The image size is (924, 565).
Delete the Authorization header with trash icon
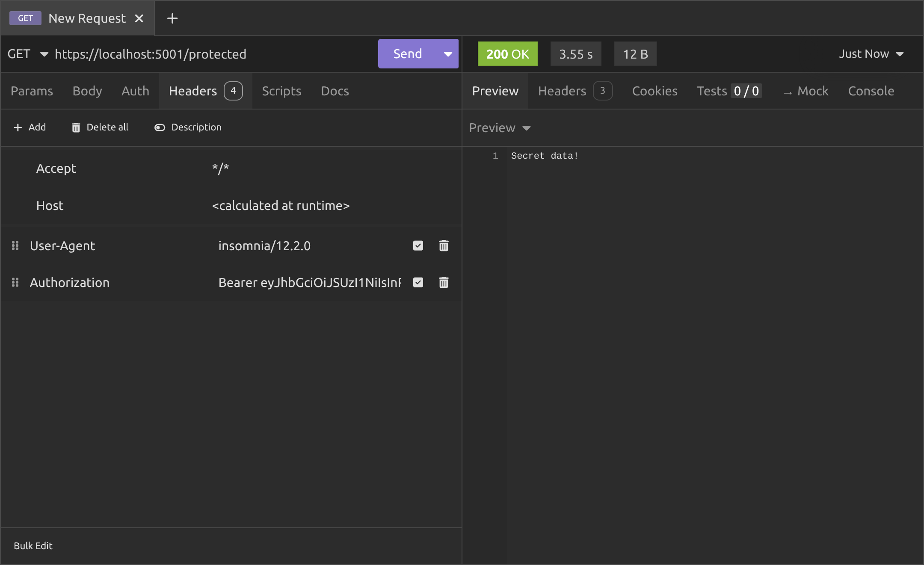tap(444, 282)
